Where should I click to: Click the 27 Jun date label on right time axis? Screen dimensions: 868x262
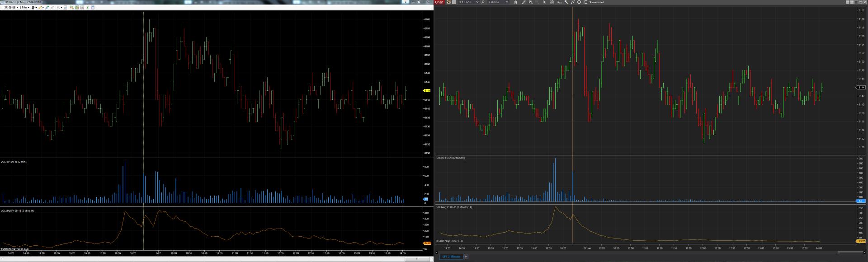click(x=587, y=248)
